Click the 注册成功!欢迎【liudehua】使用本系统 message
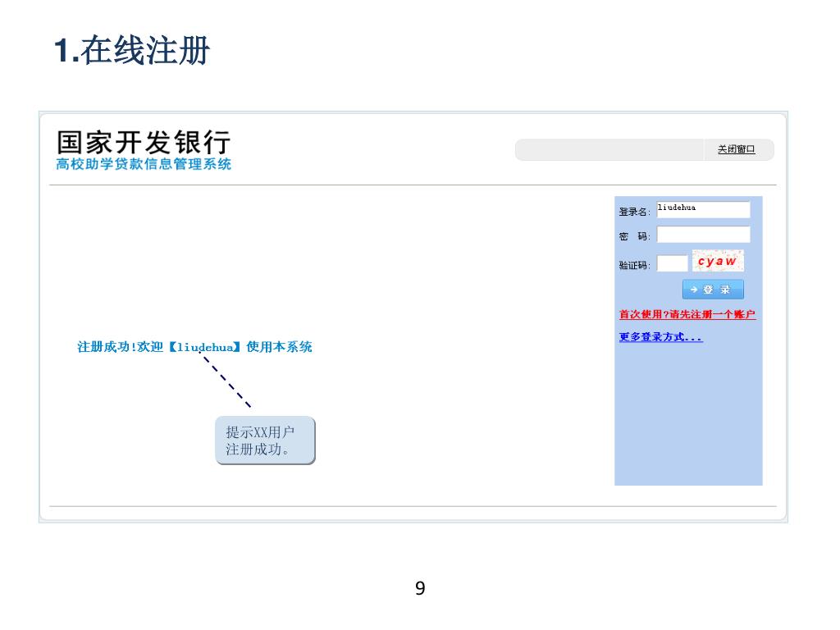Screen dimensions: 840x630 click(194, 347)
